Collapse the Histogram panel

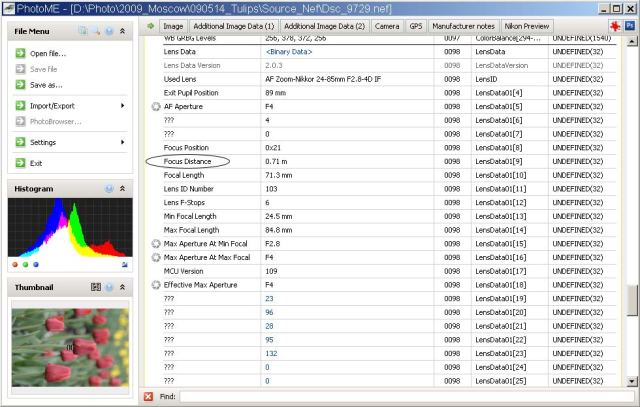122,189
